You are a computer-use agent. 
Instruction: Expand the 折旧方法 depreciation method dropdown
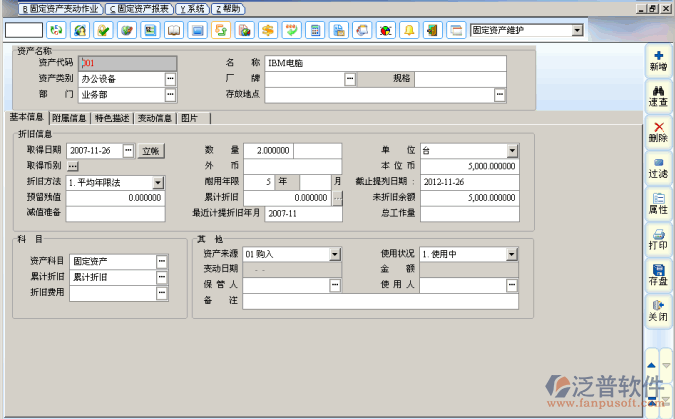158,182
